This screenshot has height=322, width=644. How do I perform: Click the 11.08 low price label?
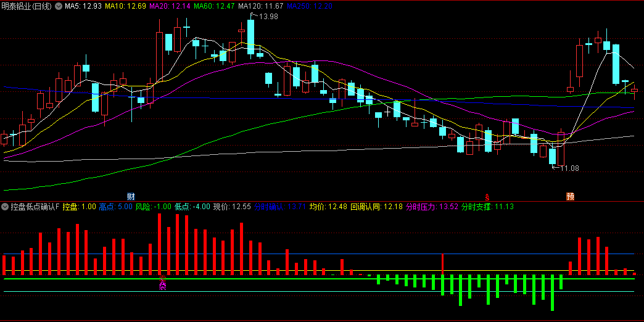point(569,168)
